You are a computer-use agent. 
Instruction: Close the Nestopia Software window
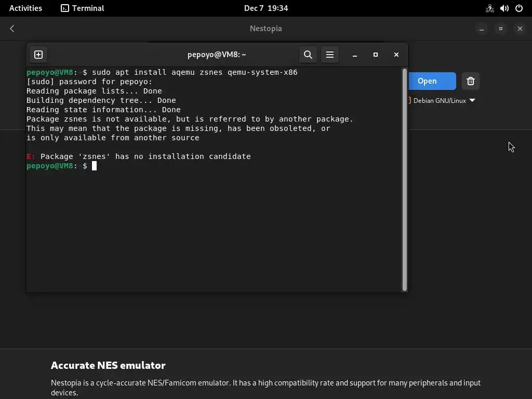520,29
